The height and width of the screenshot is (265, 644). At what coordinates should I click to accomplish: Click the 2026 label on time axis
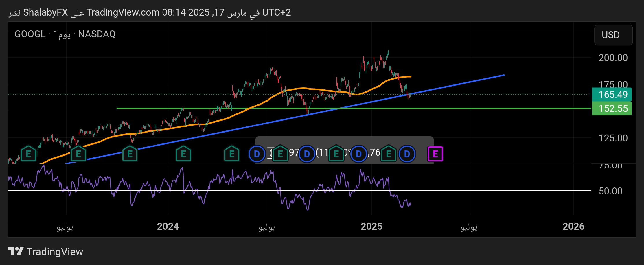click(x=573, y=226)
